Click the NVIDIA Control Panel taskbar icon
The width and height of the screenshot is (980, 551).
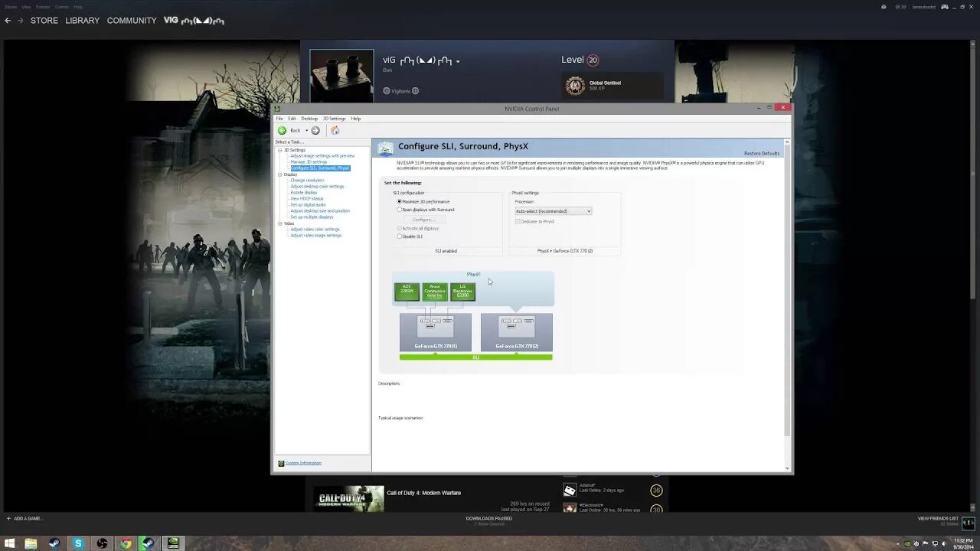pos(174,543)
